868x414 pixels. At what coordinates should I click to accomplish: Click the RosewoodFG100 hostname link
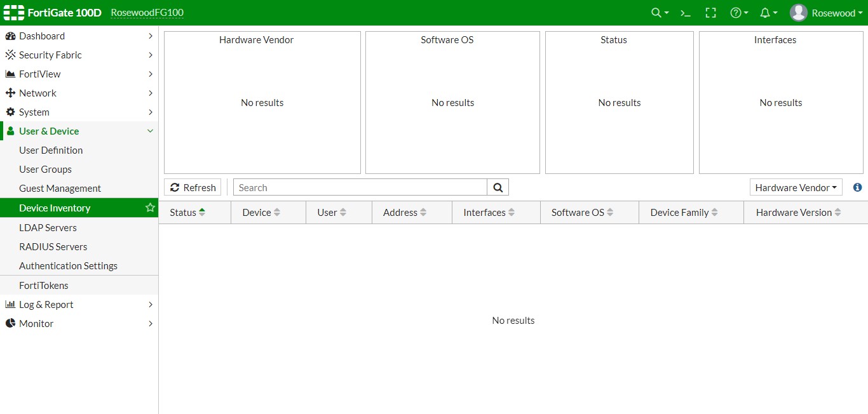(147, 13)
